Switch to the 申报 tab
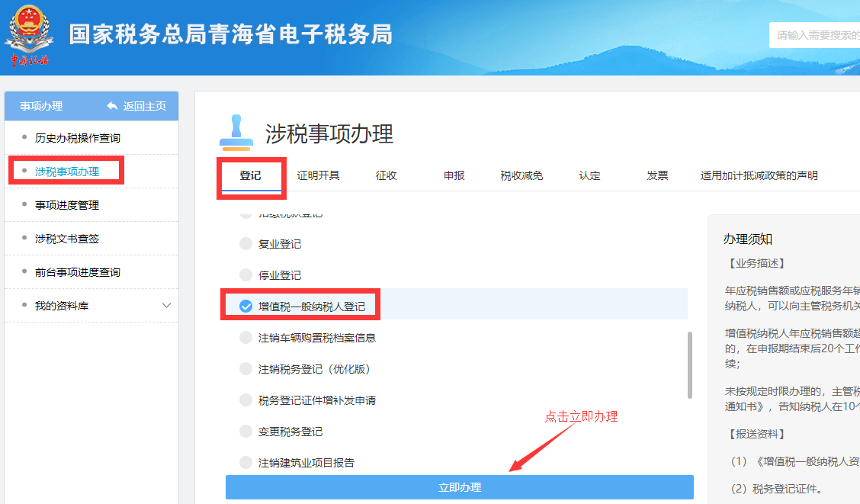This screenshot has height=504, width=860. coord(453,175)
